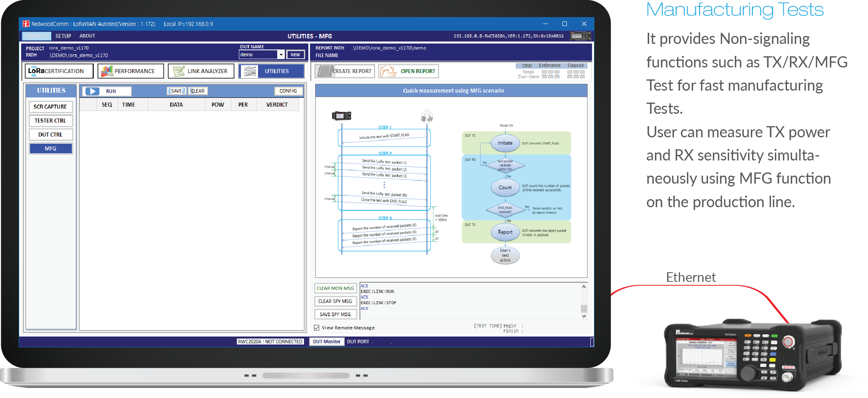Click the DUT Monitor button
This screenshot has width=868, height=398.
point(327,342)
